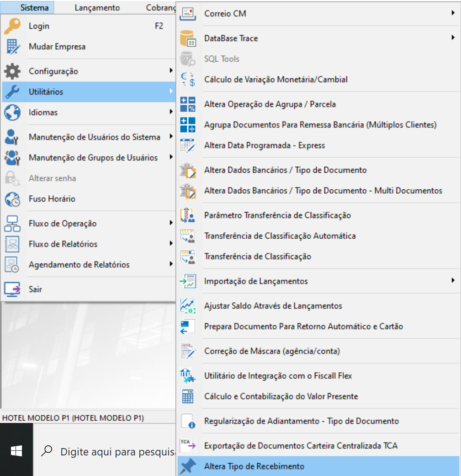Image resolution: width=461 pixels, height=476 pixels.
Task: Click the Parâmetro Transferência de Classificação icon
Action: coord(188,215)
